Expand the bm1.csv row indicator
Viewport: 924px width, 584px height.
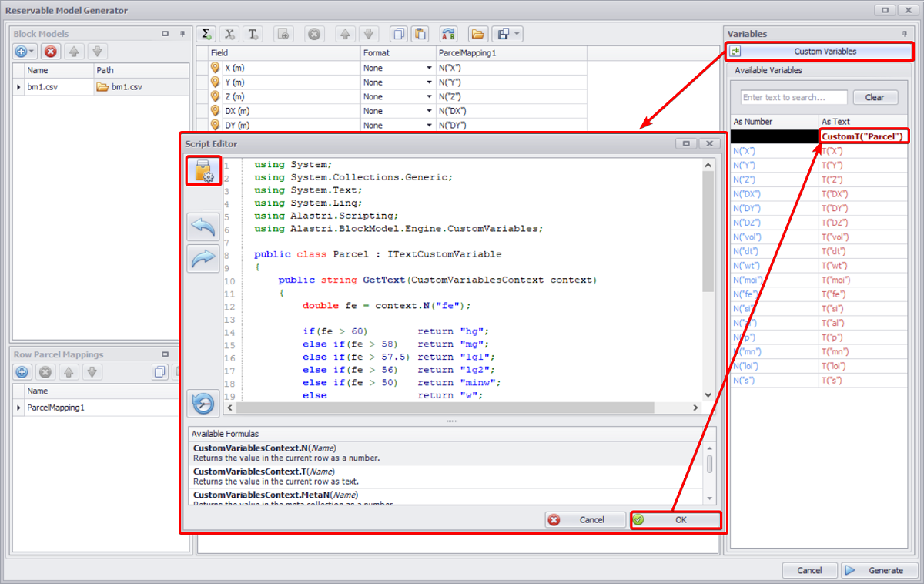coord(18,87)
